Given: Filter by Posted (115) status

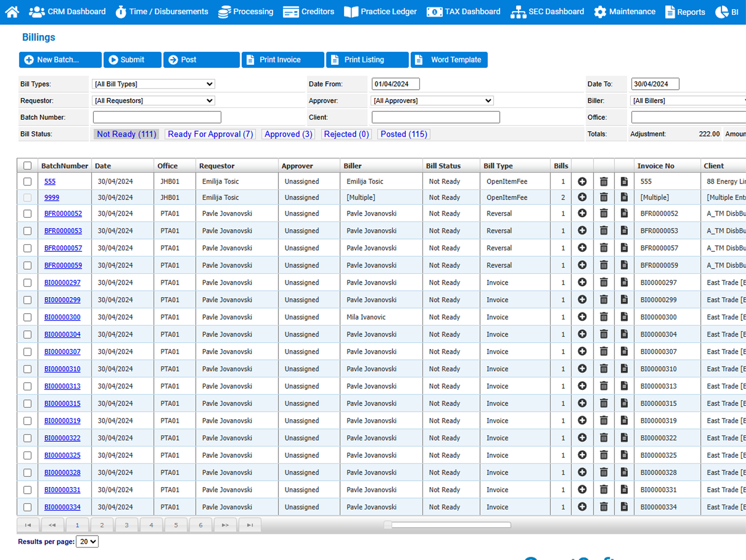Looking at the screenshot, I should click(404, 134).
